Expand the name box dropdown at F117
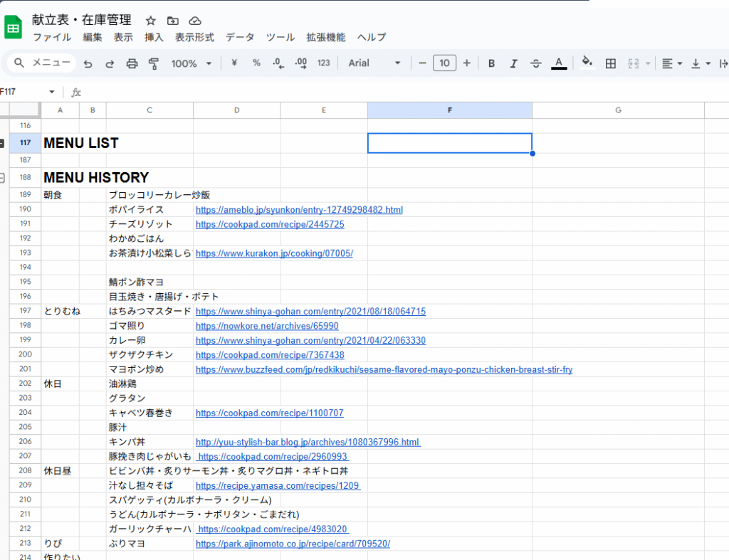The height and width of the screenshot is (560, 729). 51,92
